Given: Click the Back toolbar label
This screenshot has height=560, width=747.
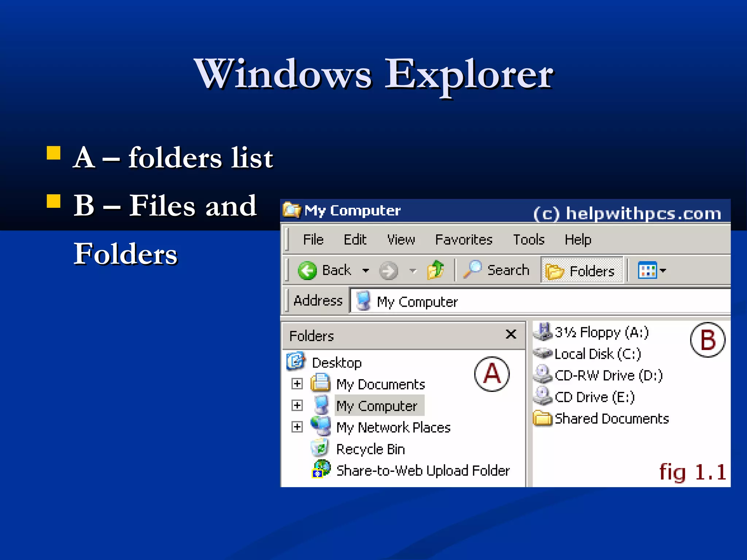Looking at the screenshot, I should 336,270.
